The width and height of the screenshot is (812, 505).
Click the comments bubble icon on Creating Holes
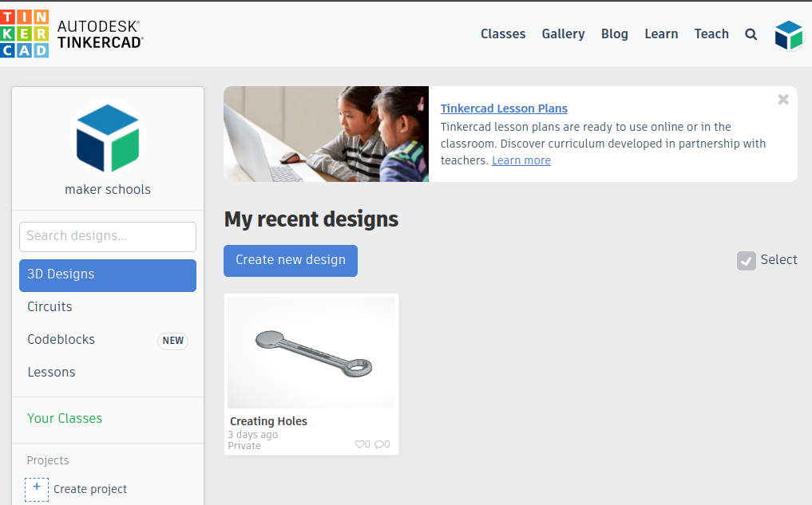(379, 444)
